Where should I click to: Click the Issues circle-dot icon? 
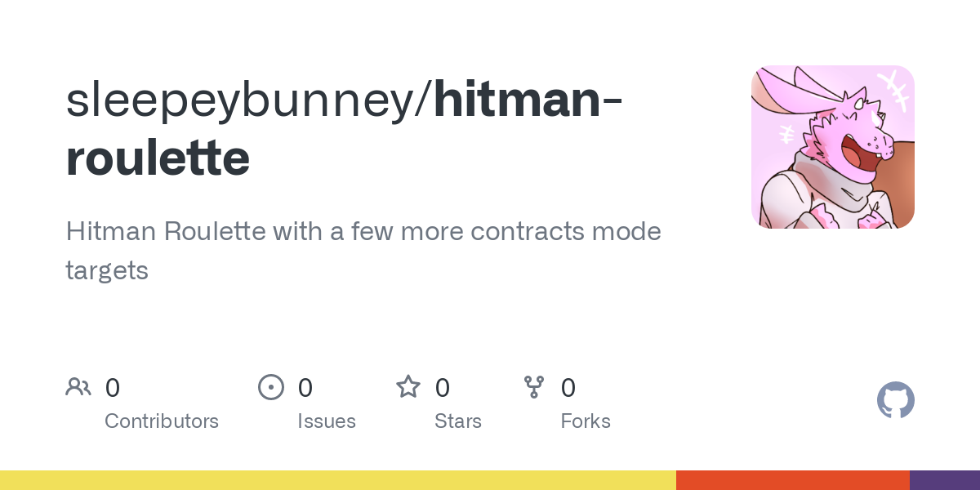271,386
